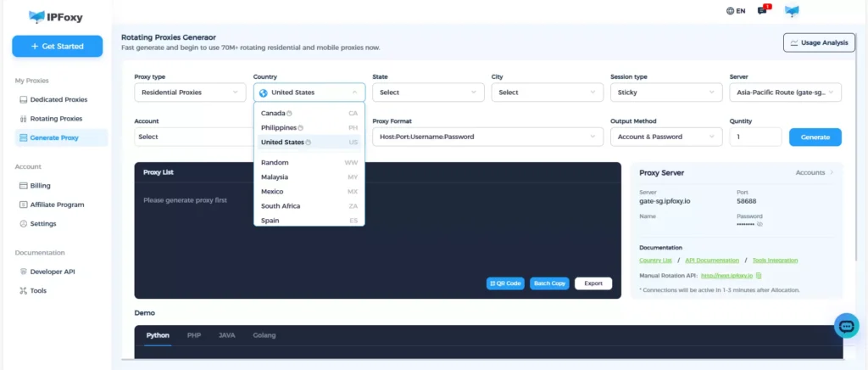Screen dimensions: 868x370
Task: Expand the Session type dropdown
Action: pyautogui.click(x=665, y=92)
